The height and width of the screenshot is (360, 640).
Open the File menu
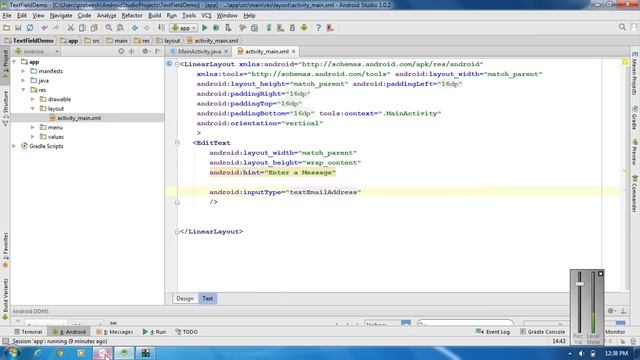pyautogui.click(x=7, y=16)
